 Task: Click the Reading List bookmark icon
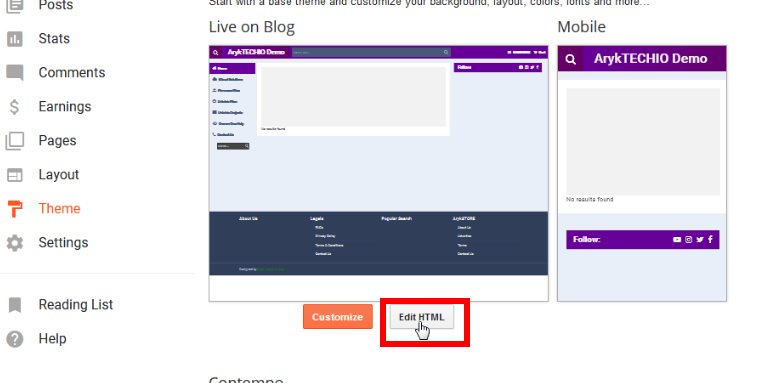point(15,305)
